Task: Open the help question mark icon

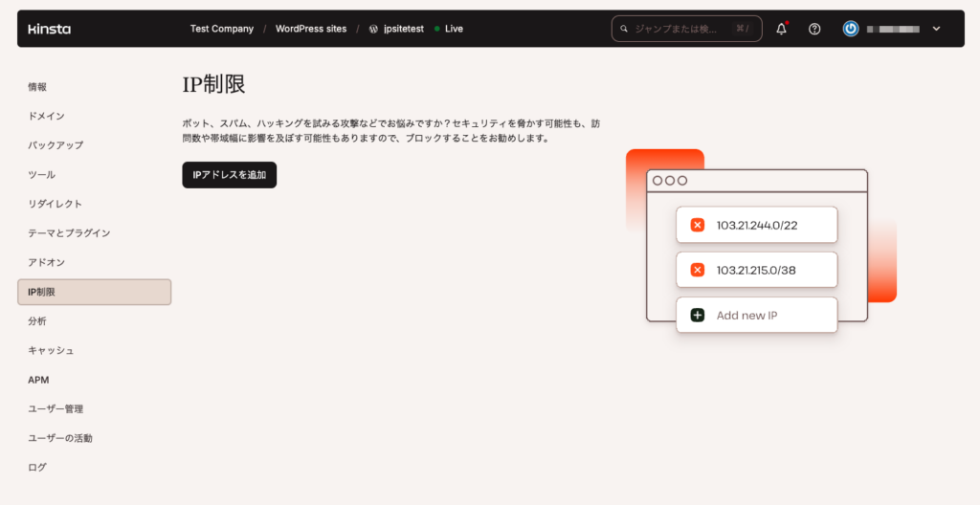Action: point(814,29)
